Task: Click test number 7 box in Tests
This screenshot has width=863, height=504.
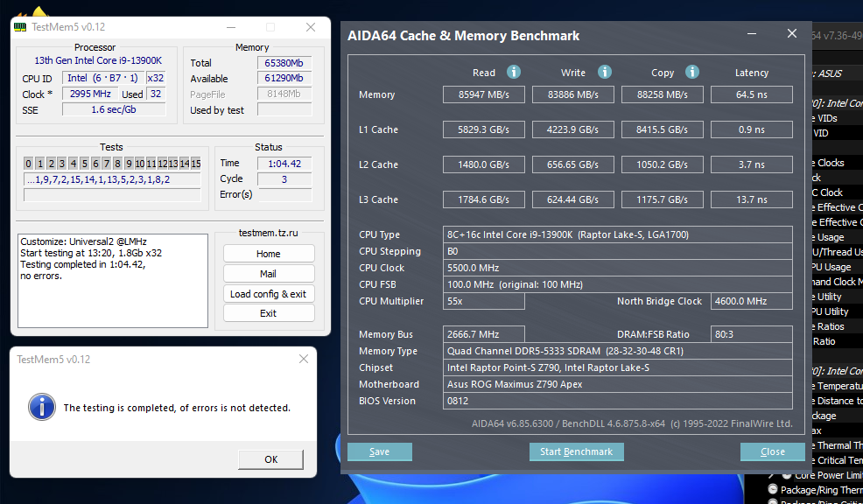Action: [106, 164]
